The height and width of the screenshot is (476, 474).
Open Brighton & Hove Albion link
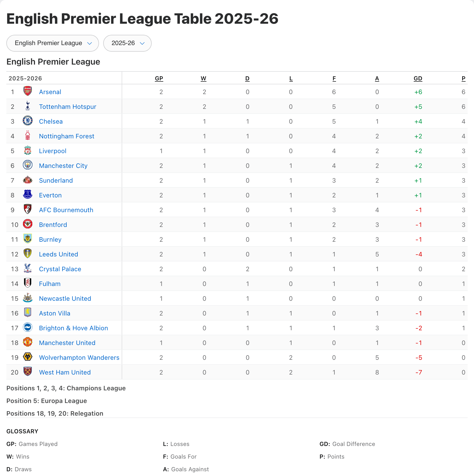tap(73, 328)
